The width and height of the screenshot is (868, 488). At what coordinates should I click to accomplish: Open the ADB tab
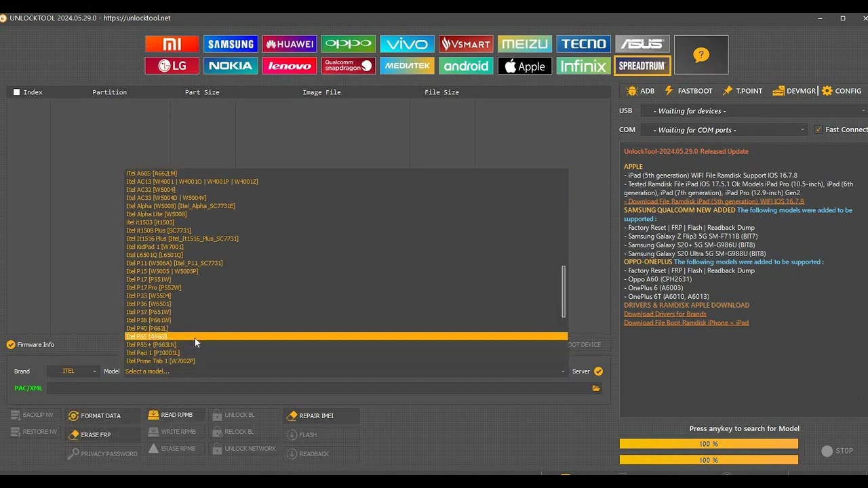[x=641, y=91]
